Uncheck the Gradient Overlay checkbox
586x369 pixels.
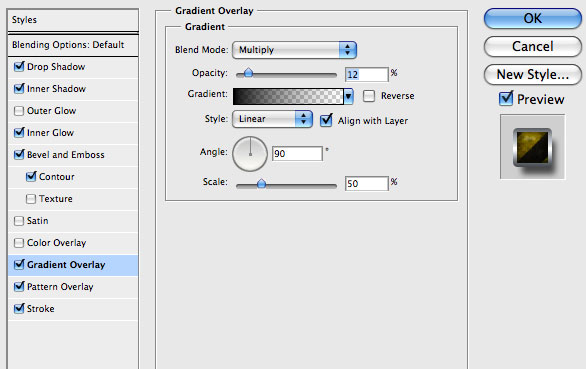(19, 265)
